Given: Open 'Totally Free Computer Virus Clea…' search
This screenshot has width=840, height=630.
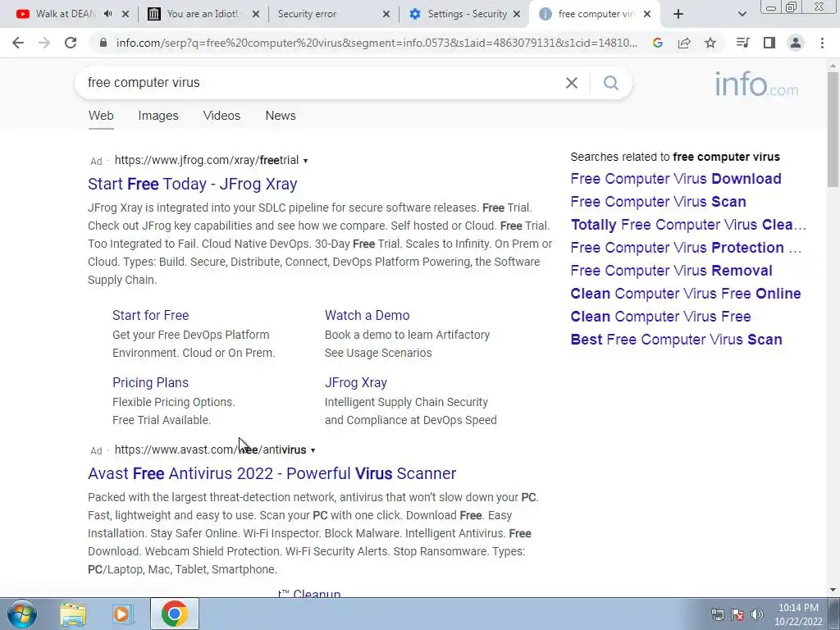Looking at the screenshot, I should 688,225.
